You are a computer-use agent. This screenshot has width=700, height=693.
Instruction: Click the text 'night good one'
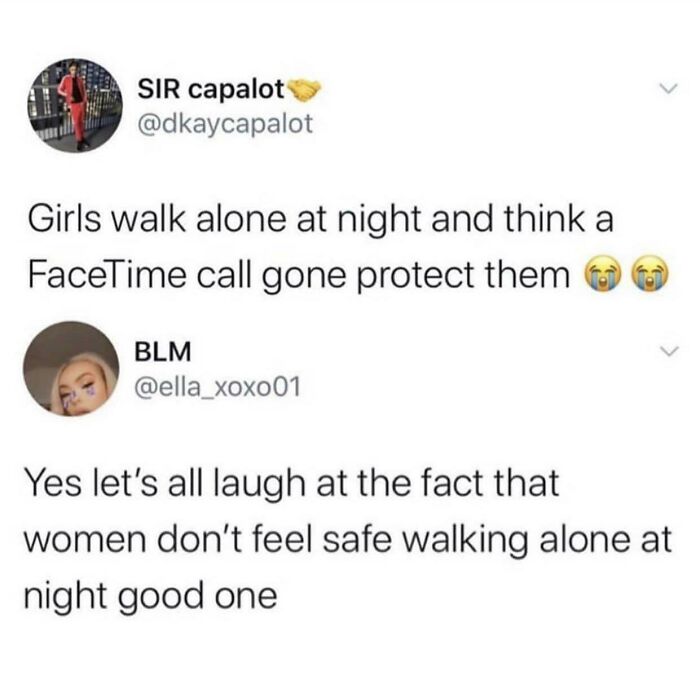coord(150,596)
